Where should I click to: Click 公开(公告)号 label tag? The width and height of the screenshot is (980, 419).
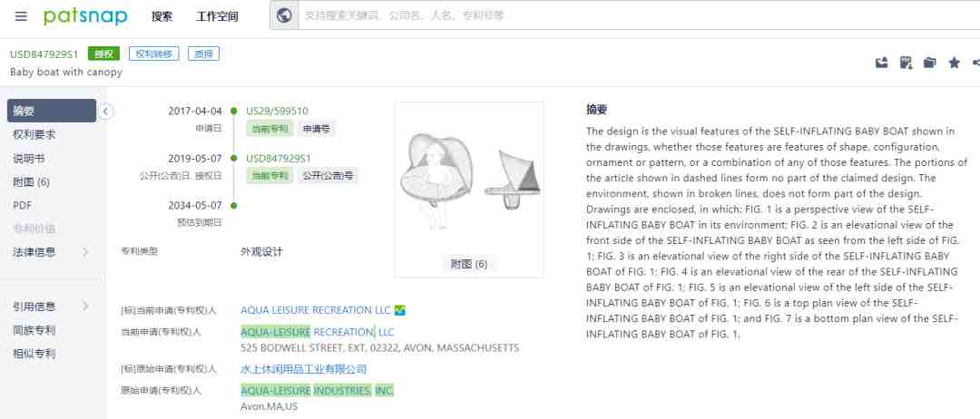(328, 176)
